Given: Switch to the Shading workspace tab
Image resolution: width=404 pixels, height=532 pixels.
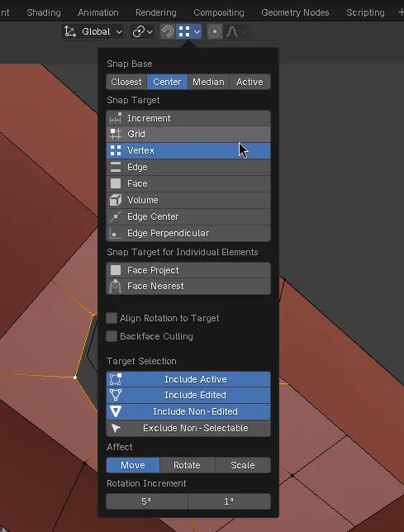Looking at the screenshot, I should click(x=44, y=12).
